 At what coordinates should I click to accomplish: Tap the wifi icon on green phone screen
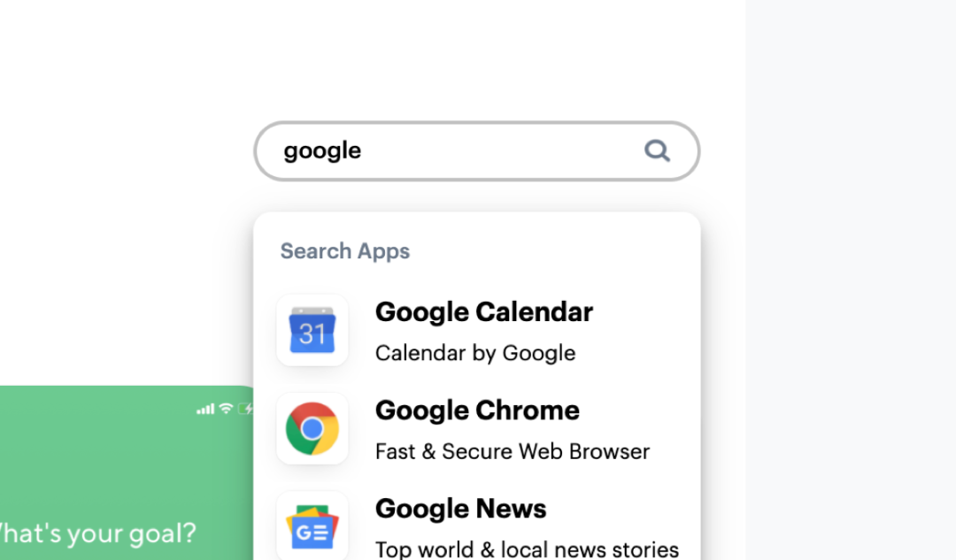click(x=226, y=408)
